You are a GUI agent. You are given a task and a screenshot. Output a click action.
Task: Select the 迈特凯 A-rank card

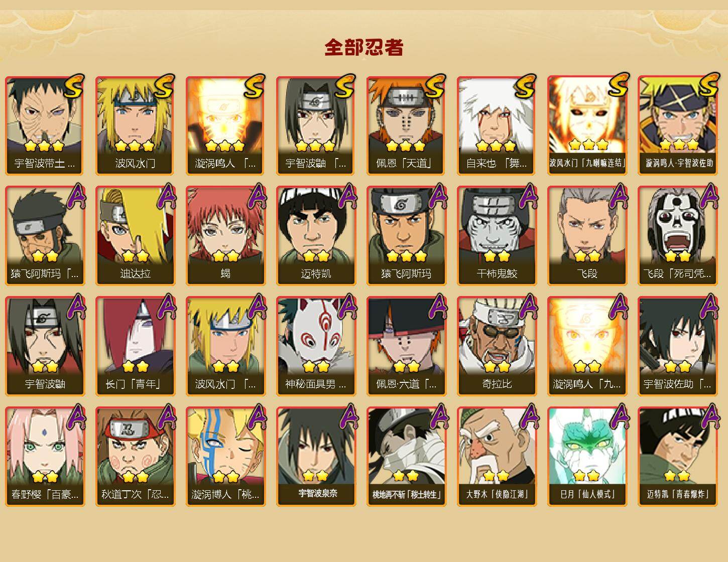(316, 236)
